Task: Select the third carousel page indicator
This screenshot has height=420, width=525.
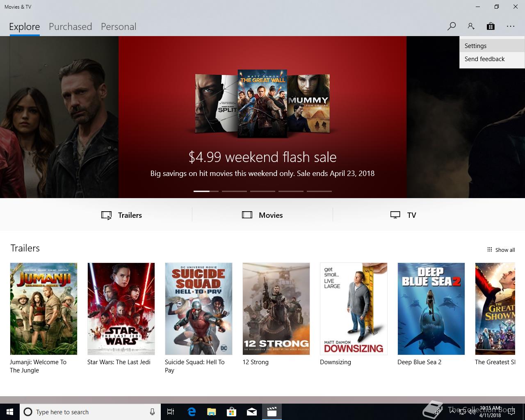Action: (262, 191)
